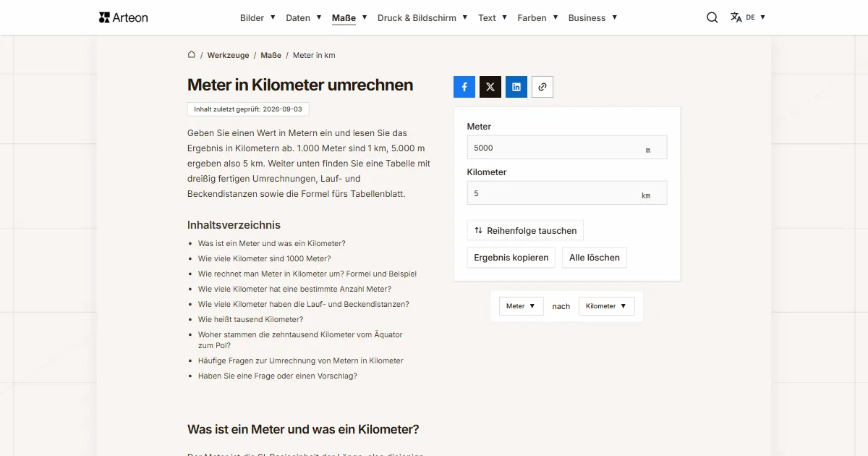Screen dimensions: 868x456
Task: Open Druck & Bildschirm menu
Action: pyautogui.click(x=422, y=17)
